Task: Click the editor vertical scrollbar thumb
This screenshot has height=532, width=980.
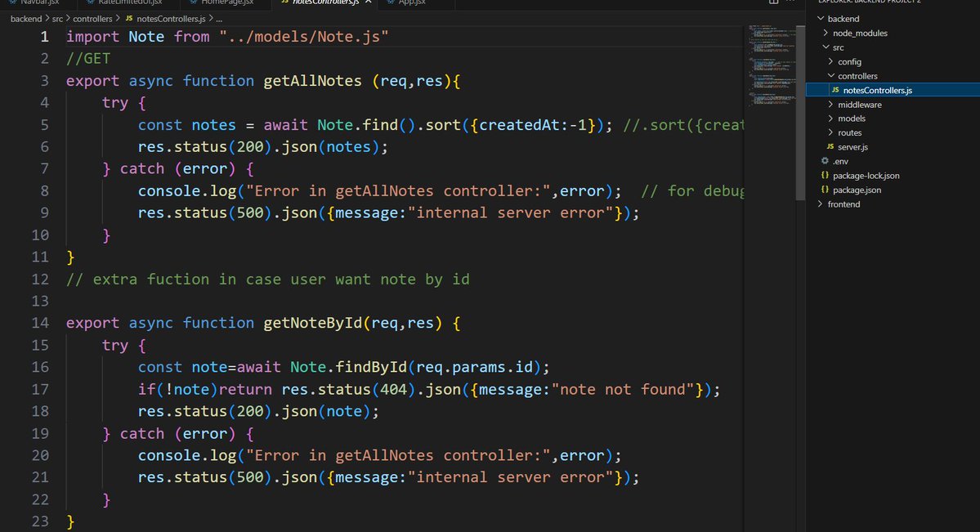Action: 800,113
